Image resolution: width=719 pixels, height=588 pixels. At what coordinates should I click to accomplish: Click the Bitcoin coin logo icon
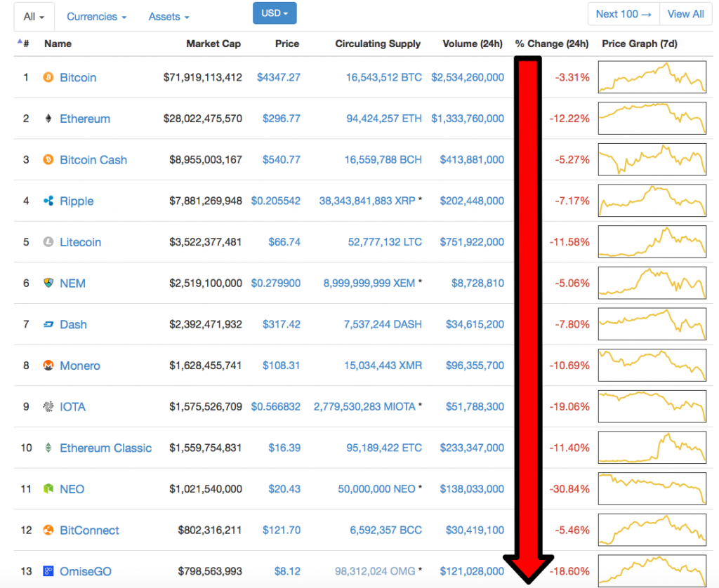(48, 77)
